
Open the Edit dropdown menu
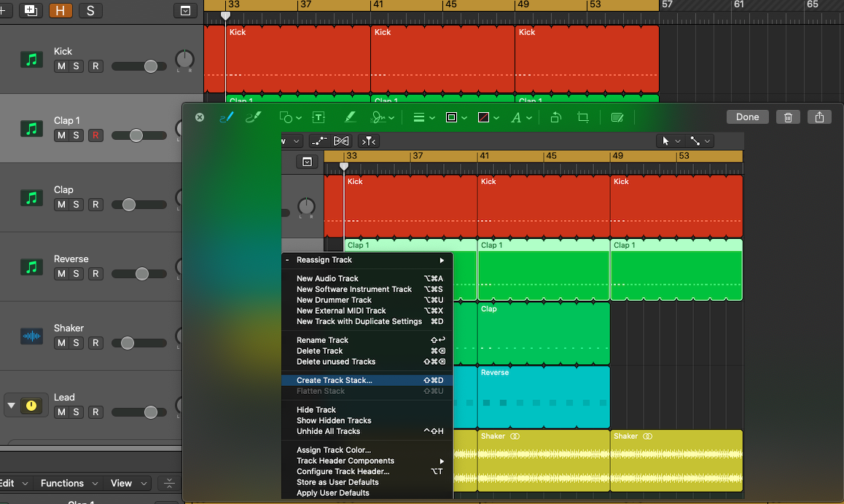pyautogui.click(x=14, y=483)
